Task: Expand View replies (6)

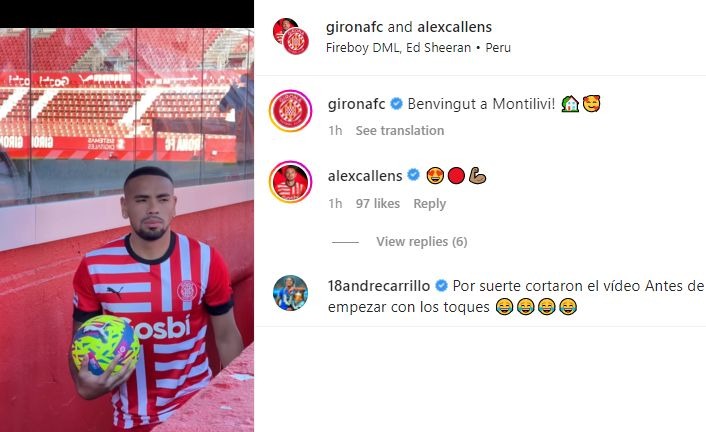Action: [x=422, y=242]
